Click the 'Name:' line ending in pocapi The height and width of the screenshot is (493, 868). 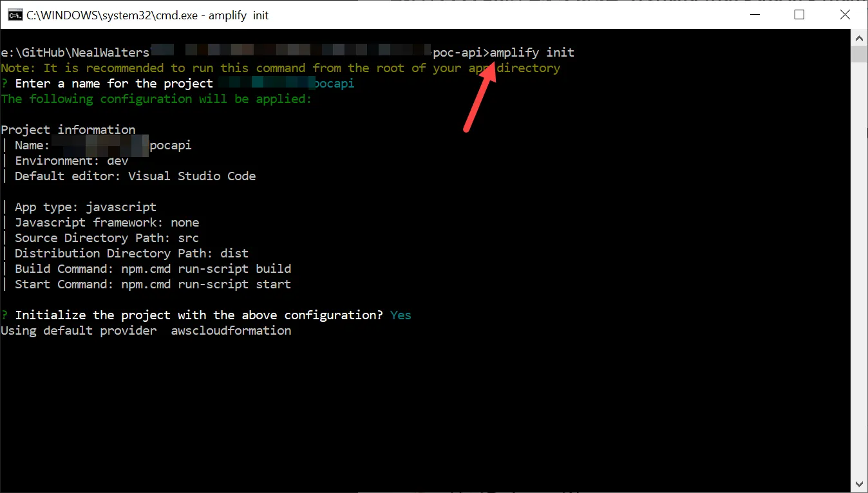103,145
